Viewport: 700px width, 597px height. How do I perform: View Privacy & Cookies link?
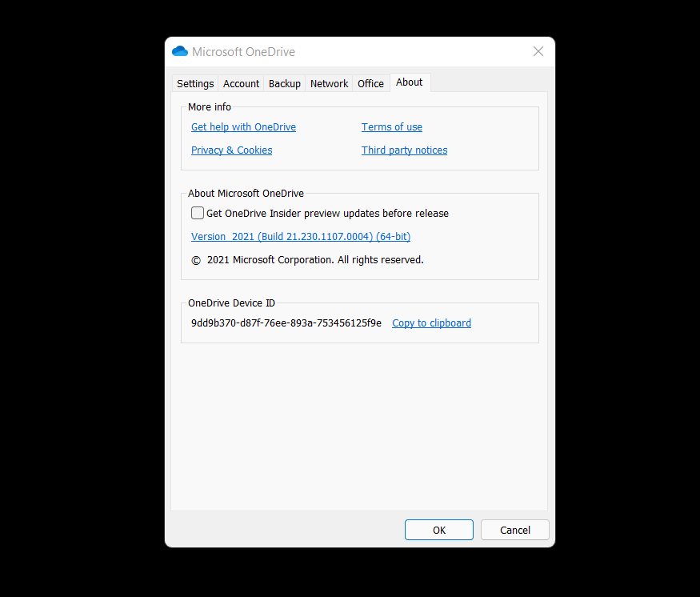click(232, 150)
